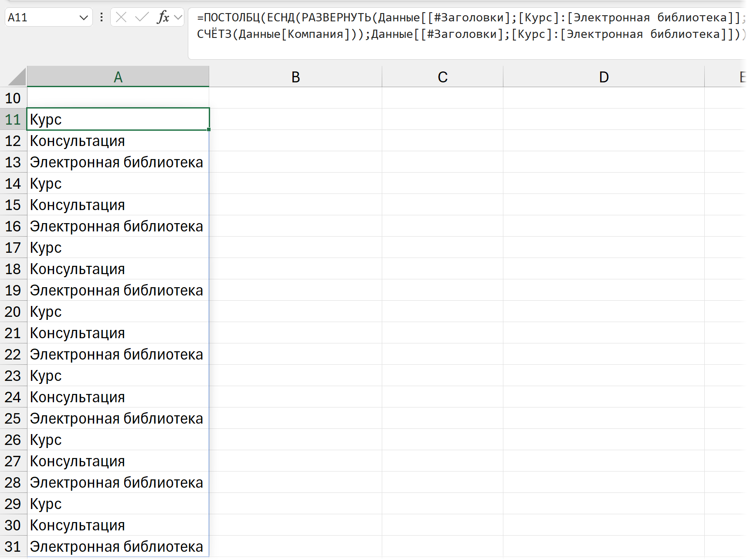
Task: Click cell A15 containing Консультация
Action: (x=118, y=205)
